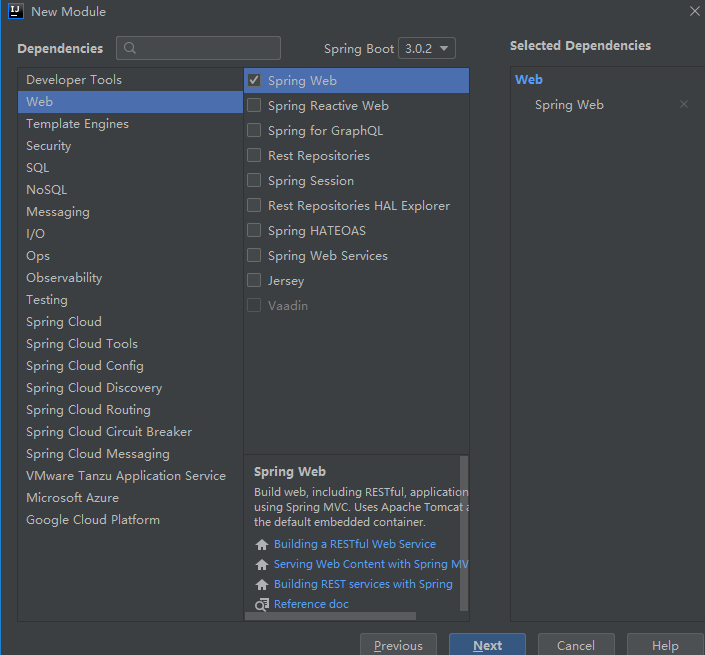Select Spring Cloud Messaging category
This screenshot has width=705, height=655.
pyautogui.click(x=130, y=454)
